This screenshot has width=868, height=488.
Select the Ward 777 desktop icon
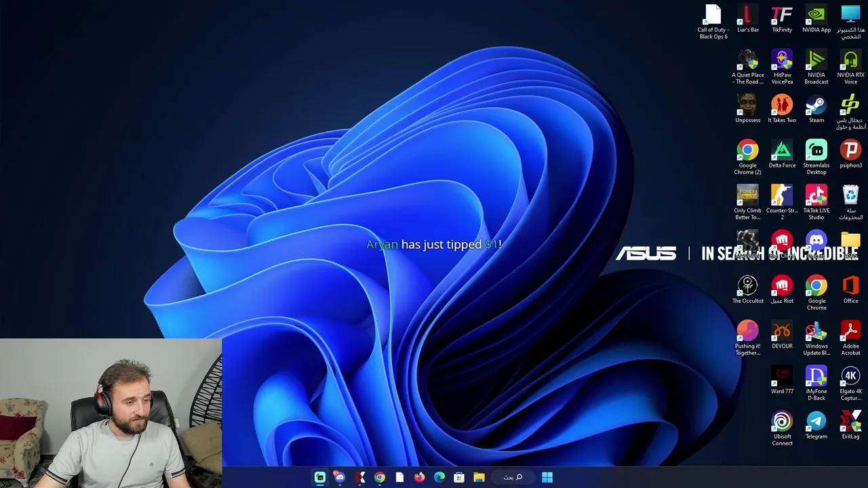pos(782,380)
